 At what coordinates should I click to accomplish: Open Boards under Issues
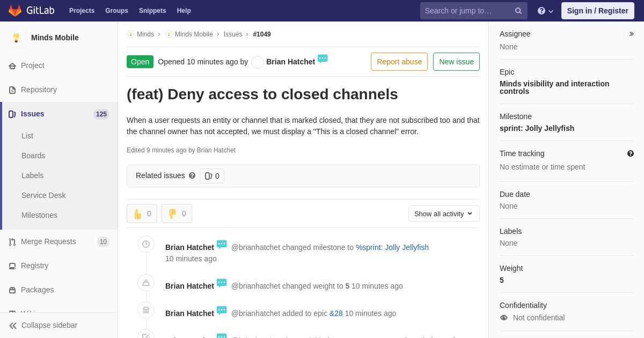click(x=33, y=156)
